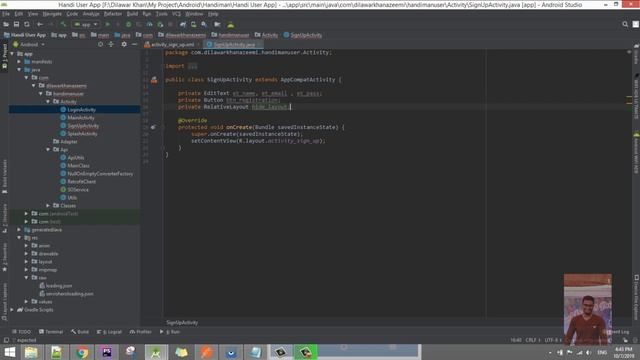The image size is (640, 360).
Task: Click the SignUpActivity breadcrumb in navigation bar
Action: pyautogui.click(x=302, y=35)
